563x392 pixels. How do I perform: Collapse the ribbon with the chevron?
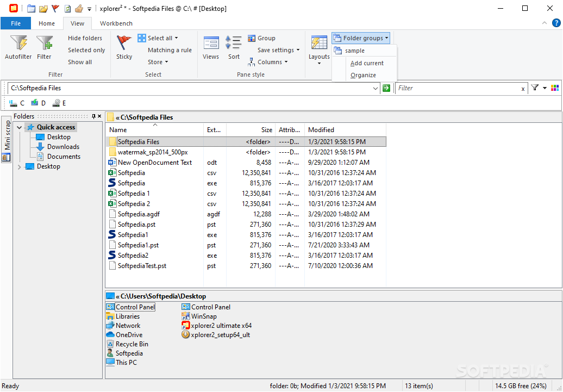pos(545,23)
